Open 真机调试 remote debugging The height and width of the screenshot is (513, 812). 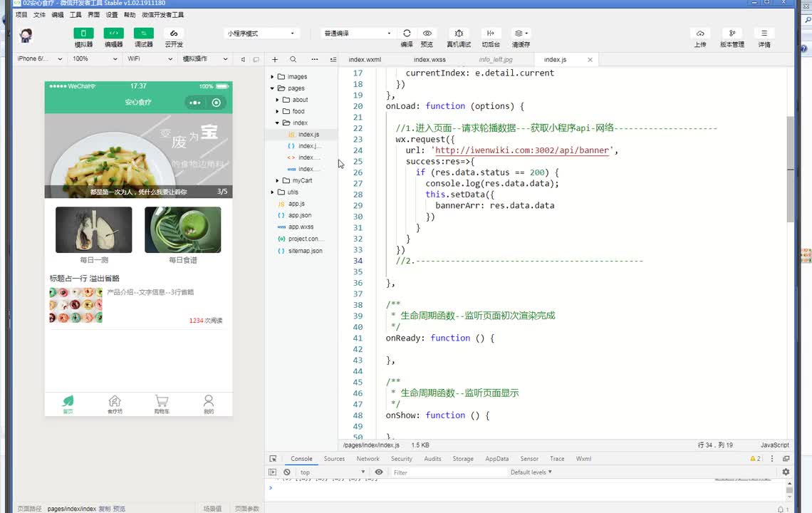coord(459,33)
